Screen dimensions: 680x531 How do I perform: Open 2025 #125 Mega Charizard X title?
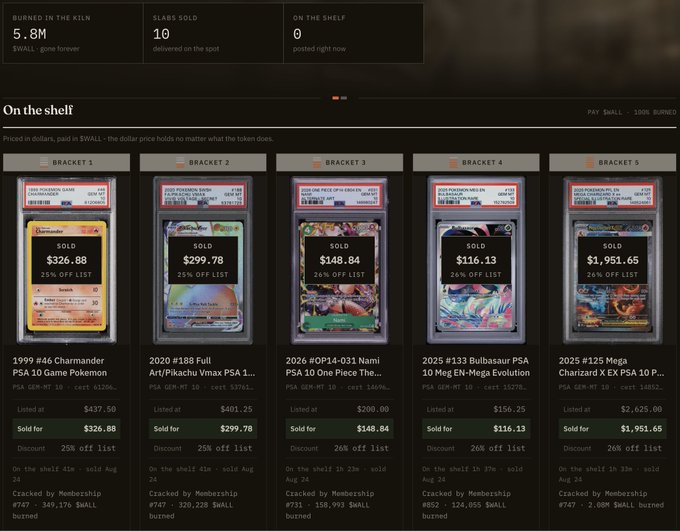click(611, 367)
